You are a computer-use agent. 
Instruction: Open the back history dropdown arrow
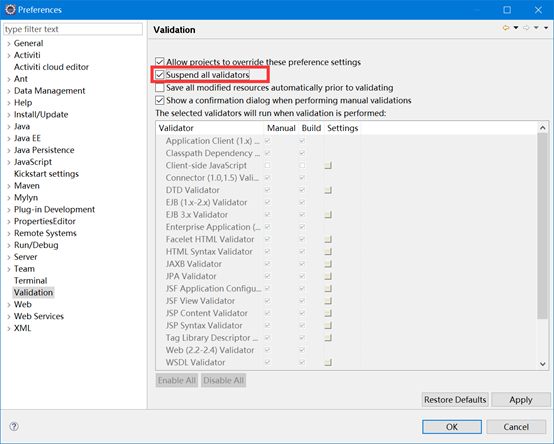point(516,28)
